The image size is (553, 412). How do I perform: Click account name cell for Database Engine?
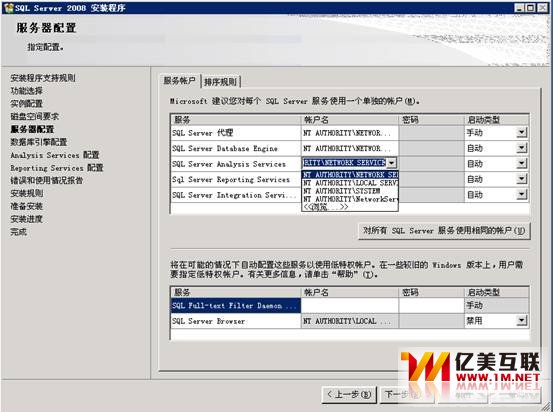tap(350, 149)
